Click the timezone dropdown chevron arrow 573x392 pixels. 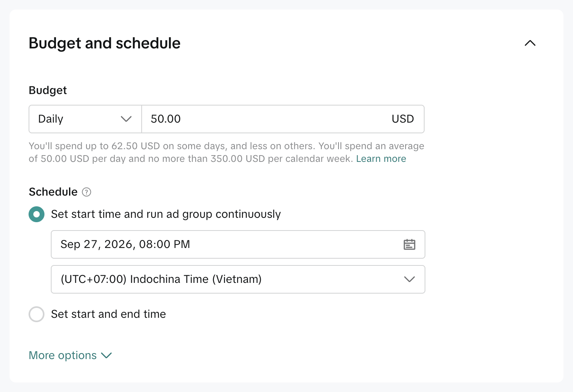[410, 279]
